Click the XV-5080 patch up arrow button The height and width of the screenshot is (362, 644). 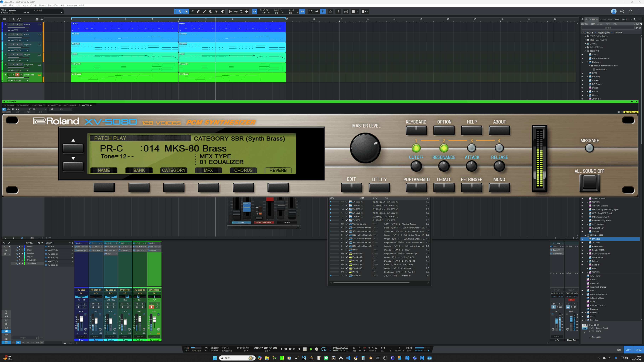point(73,148)
